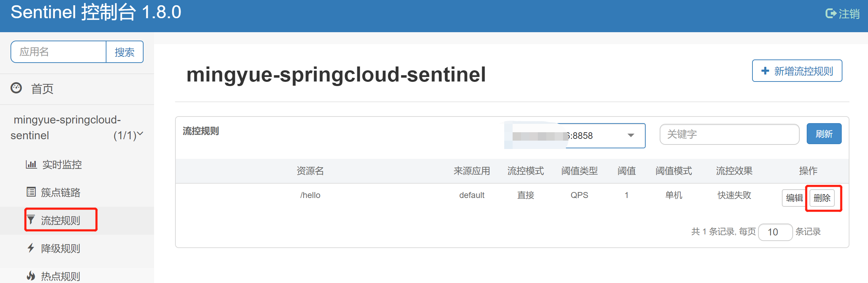
Task: Focus the 应用名 search field
Action: 58,52
